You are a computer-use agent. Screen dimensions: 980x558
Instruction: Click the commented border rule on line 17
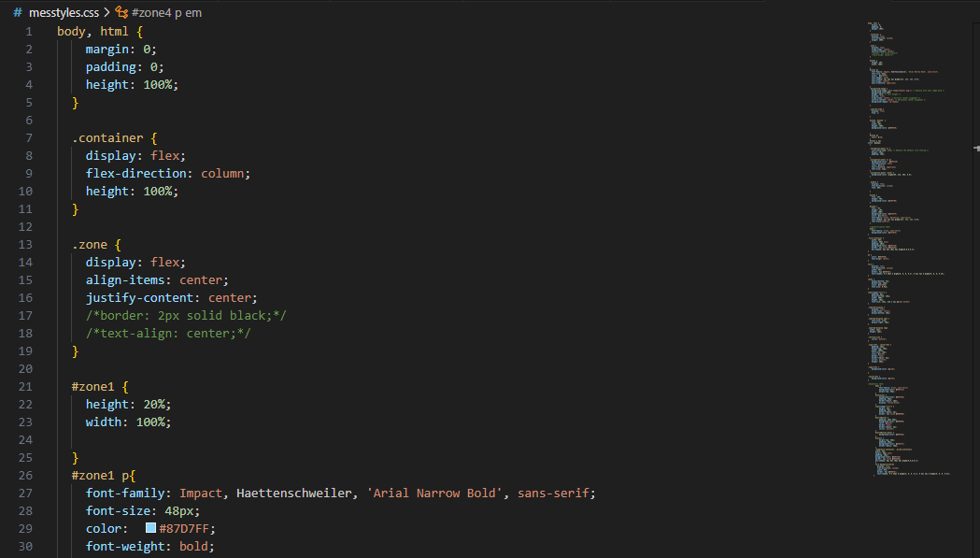click(186, 315)
